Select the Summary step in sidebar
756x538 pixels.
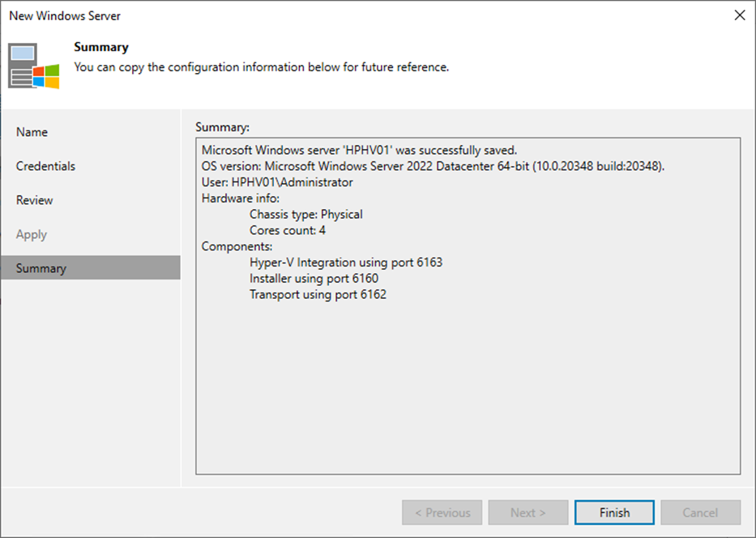coord(91,268)
